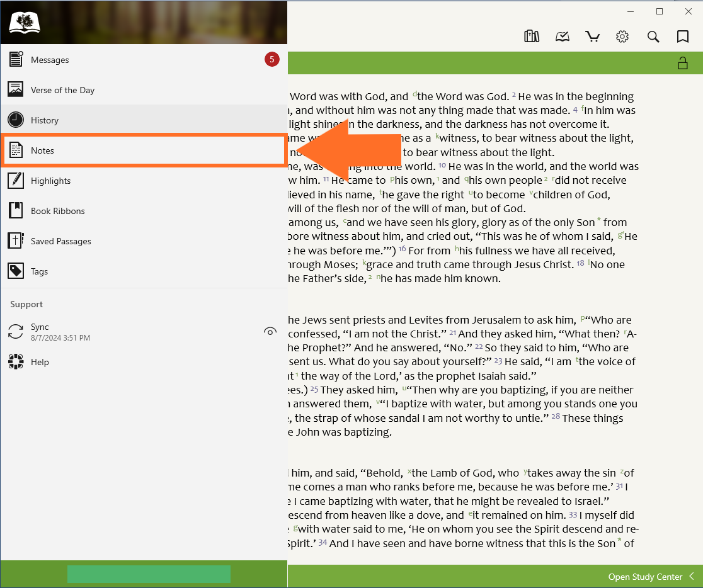Toggle the eye icon next to Sync
703x588 pixels.
click(x=270, y=332)
